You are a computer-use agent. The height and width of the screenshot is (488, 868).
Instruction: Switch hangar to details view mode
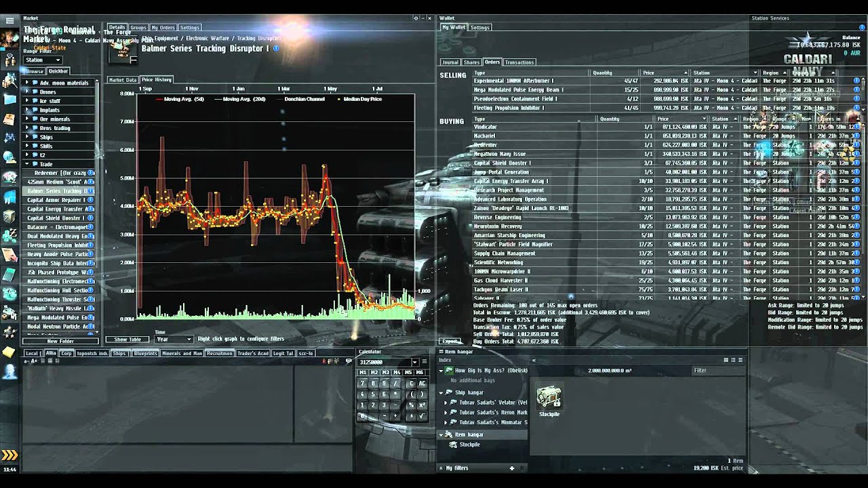tap(733, 360)
